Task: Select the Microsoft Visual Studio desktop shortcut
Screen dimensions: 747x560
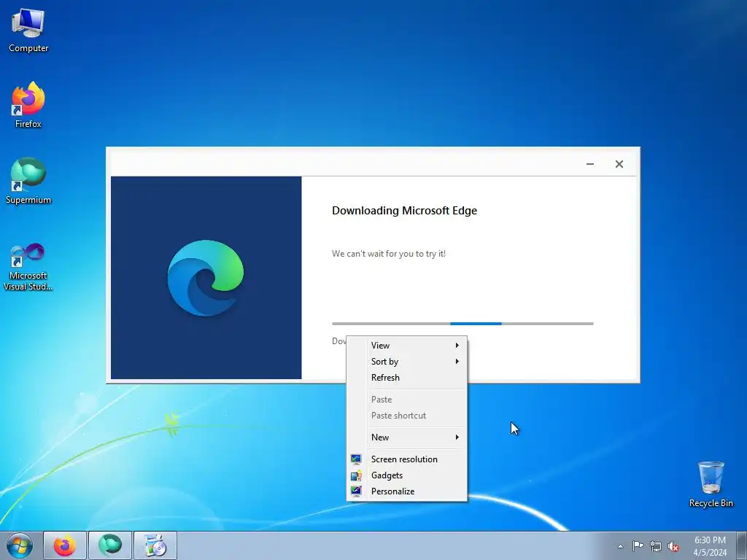Action: 28,267
